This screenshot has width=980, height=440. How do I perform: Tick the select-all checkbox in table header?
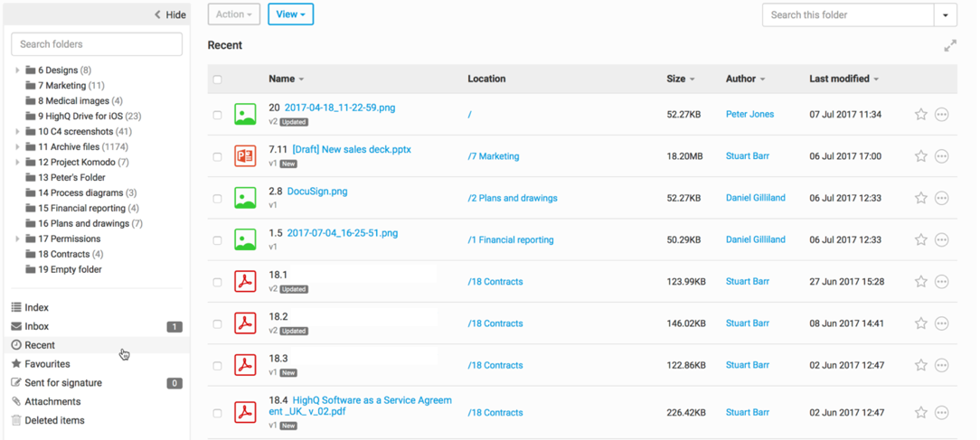point(217,80)
